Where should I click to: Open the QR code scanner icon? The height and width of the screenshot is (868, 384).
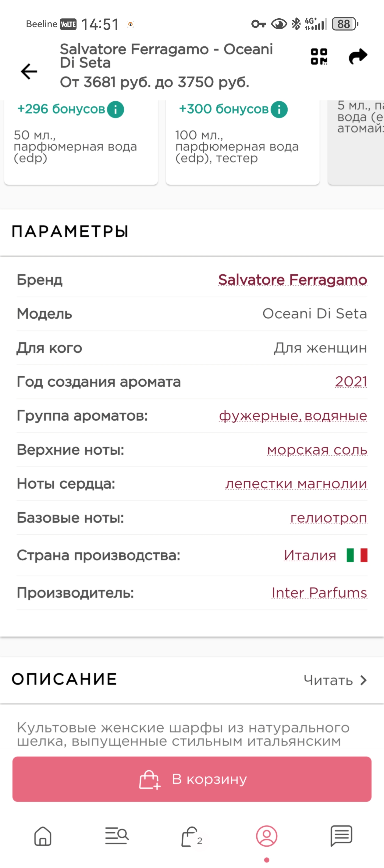click(x=319, y=56)
